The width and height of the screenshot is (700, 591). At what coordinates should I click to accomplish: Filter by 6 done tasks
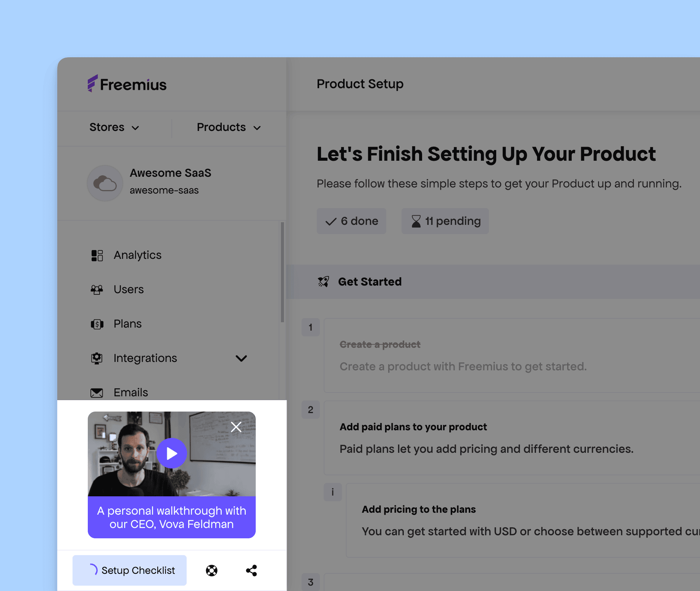click(352, 221)
